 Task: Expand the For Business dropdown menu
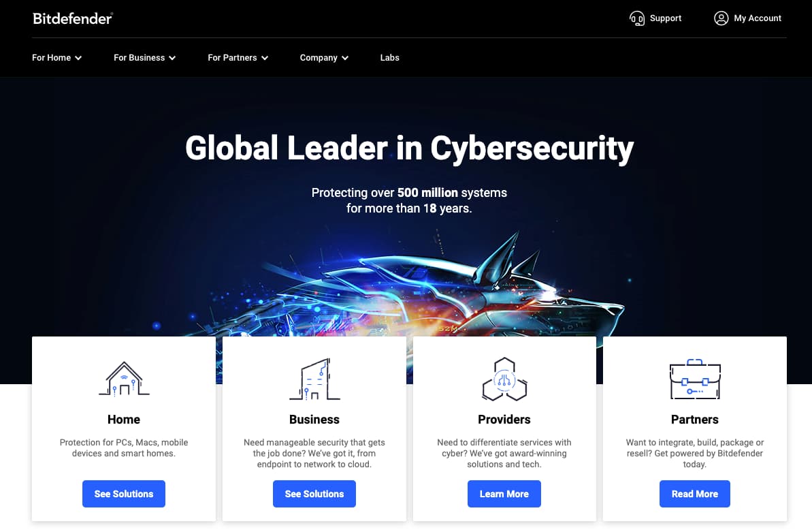[x=144, y=57]
